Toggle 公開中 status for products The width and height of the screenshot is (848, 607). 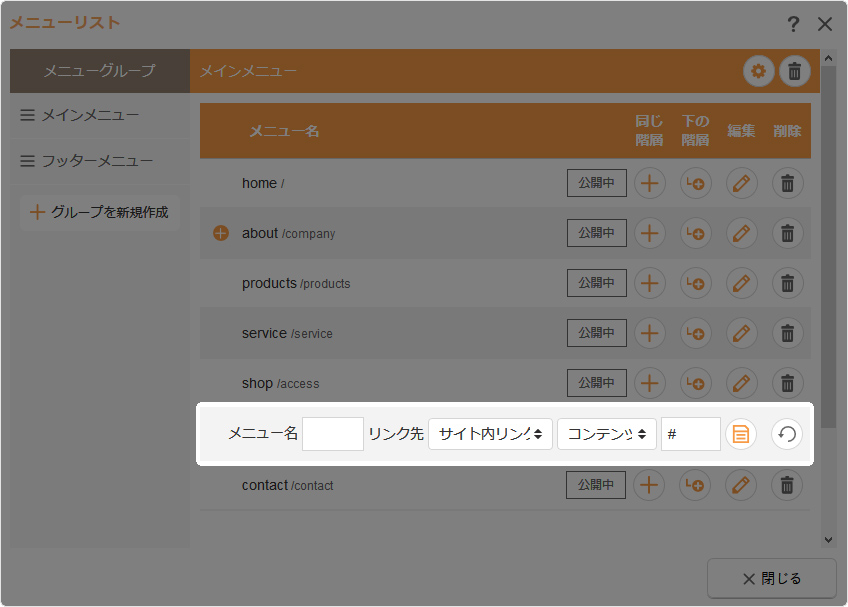597,283
